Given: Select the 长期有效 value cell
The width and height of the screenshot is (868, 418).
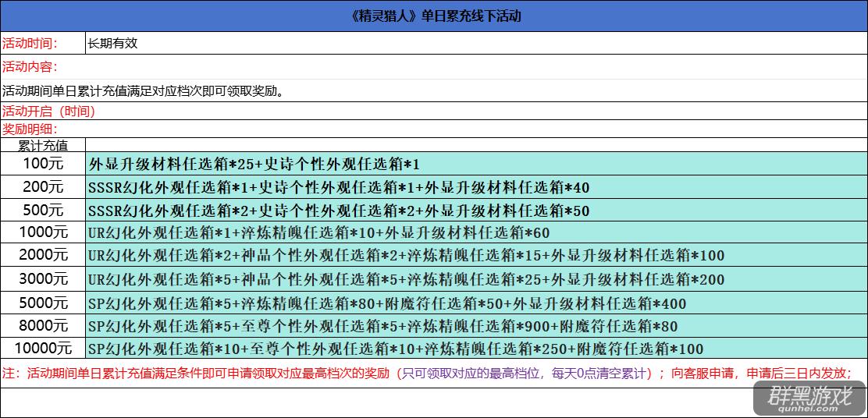Looking at the screenshot, I should point(476,43).
